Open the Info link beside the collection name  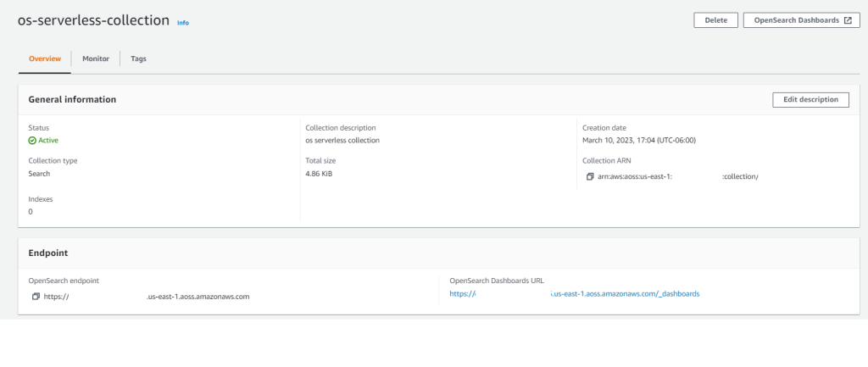point(183,23)
